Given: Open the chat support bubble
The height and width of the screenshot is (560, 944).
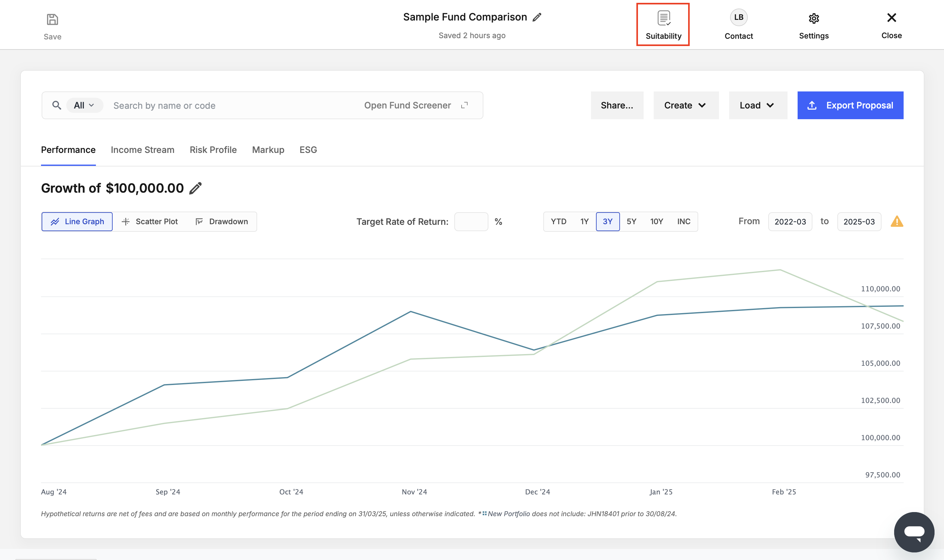Looking at the screenshot, I should coord(914,532).
